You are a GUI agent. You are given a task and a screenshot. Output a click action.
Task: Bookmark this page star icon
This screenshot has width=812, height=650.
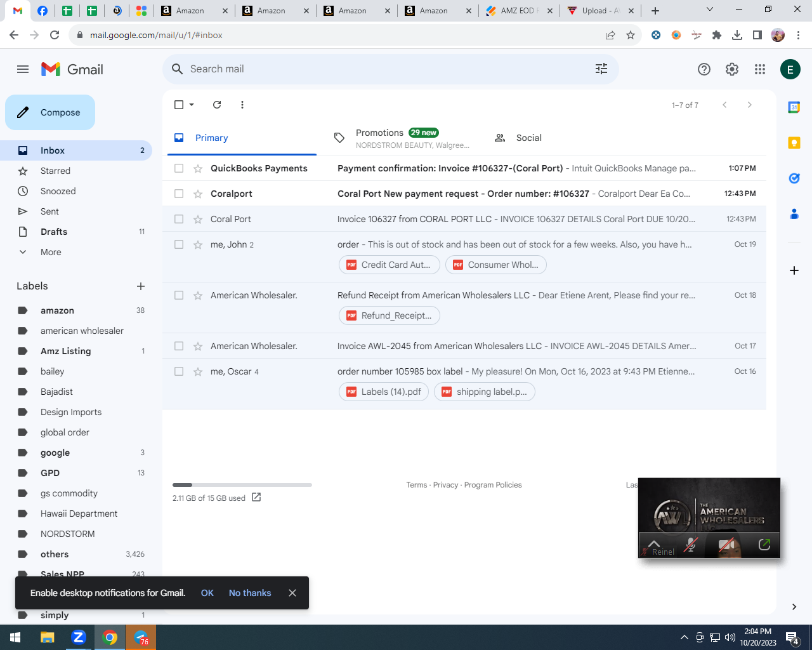(x=631, y=35)
